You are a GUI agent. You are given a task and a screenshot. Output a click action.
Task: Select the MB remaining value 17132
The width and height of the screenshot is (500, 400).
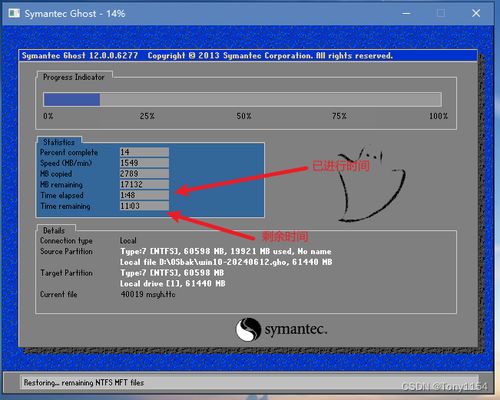pos(144,184)
